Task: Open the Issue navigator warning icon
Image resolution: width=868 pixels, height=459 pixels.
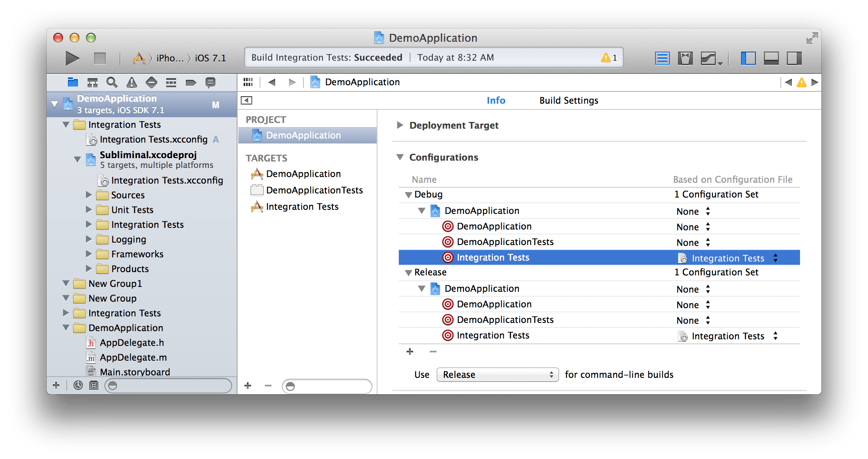Action: pyautogui.click(x=131, y=82)
